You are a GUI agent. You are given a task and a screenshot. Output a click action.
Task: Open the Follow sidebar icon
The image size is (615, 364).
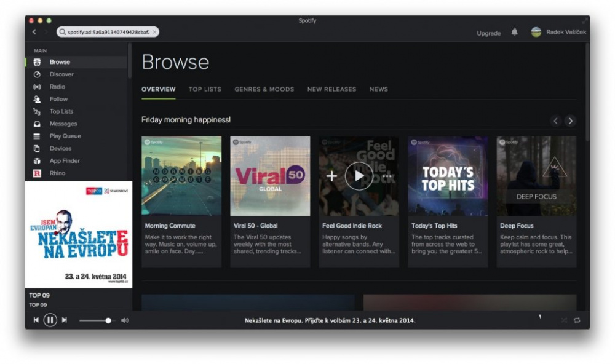click(x=37, y=99)
